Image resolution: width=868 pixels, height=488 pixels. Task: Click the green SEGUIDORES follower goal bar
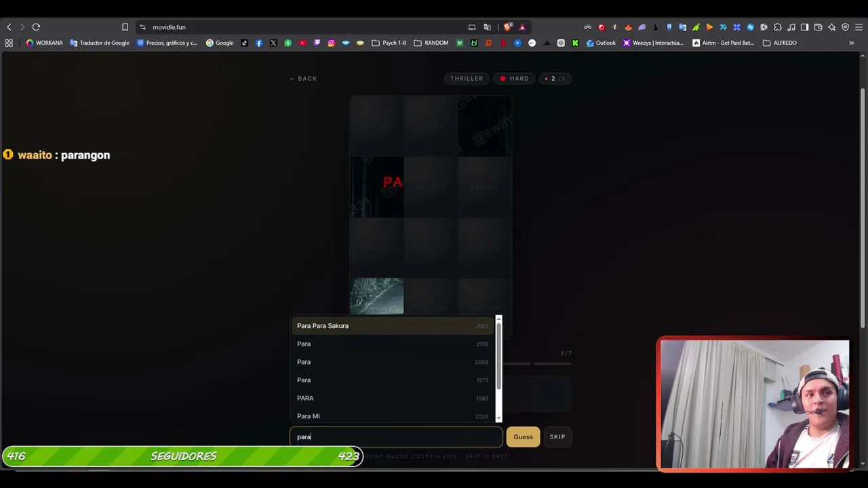pyautogui.click(x=182, y=457)
